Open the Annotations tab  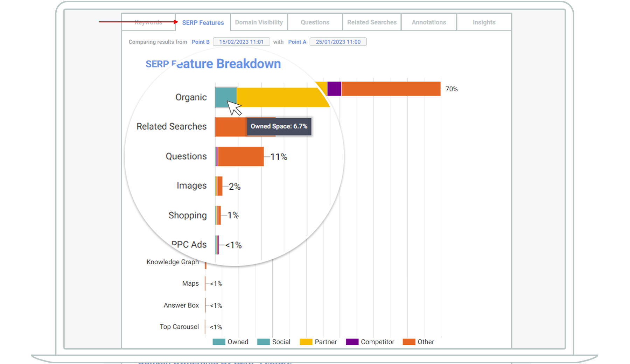coord(429,22)
